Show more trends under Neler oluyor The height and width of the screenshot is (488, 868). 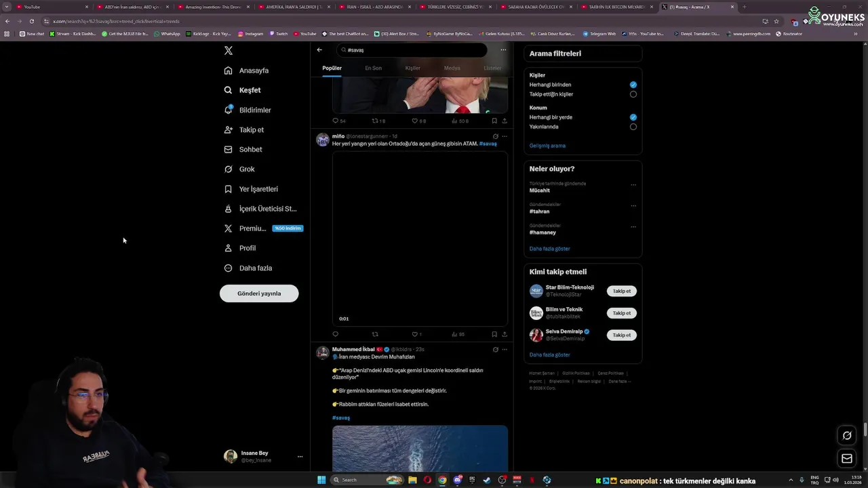[550, 249]
